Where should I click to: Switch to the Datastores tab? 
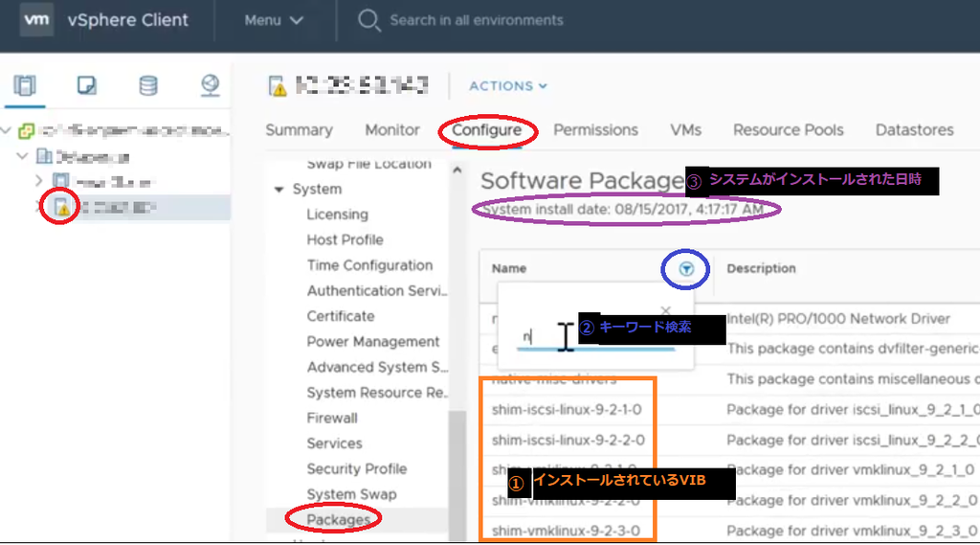(914, 130)
